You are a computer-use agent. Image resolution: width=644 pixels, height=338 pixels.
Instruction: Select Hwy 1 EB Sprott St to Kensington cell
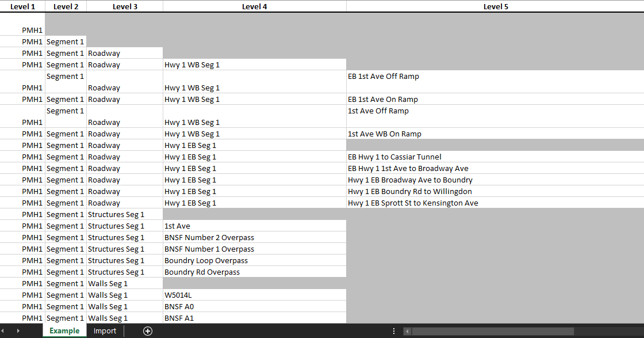[x=494, y=203]
